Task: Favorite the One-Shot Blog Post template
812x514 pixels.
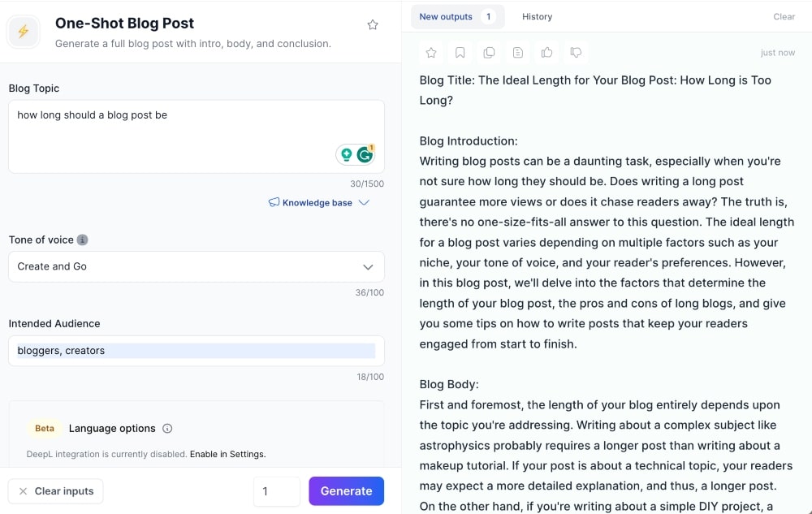Action: (373, 24)
